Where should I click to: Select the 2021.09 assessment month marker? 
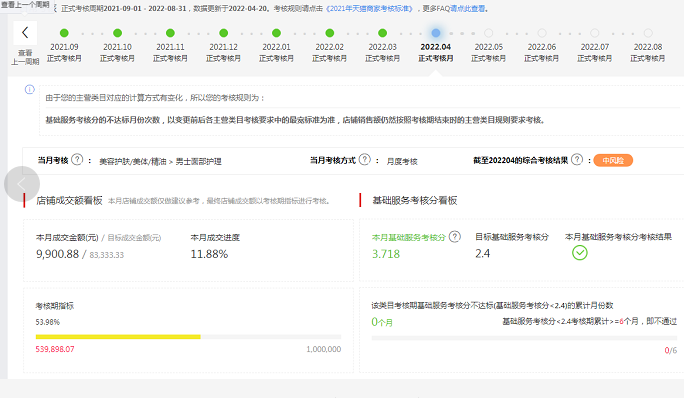coord(64,33)
